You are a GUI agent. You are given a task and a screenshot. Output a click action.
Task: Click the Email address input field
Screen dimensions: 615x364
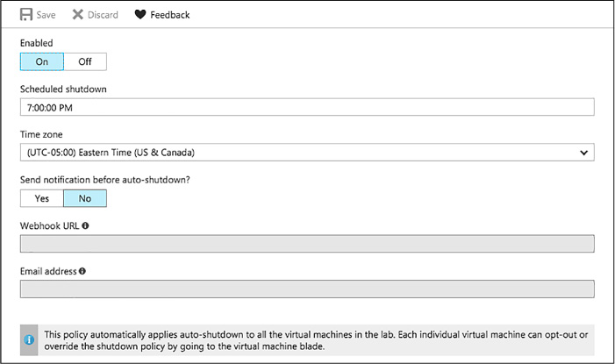(x=307, y=289)
